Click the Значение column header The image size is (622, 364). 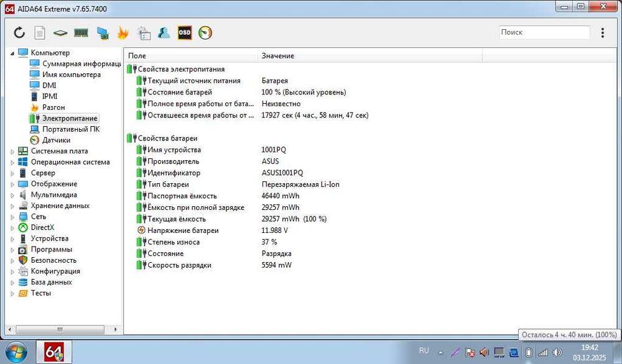(369, 56)
